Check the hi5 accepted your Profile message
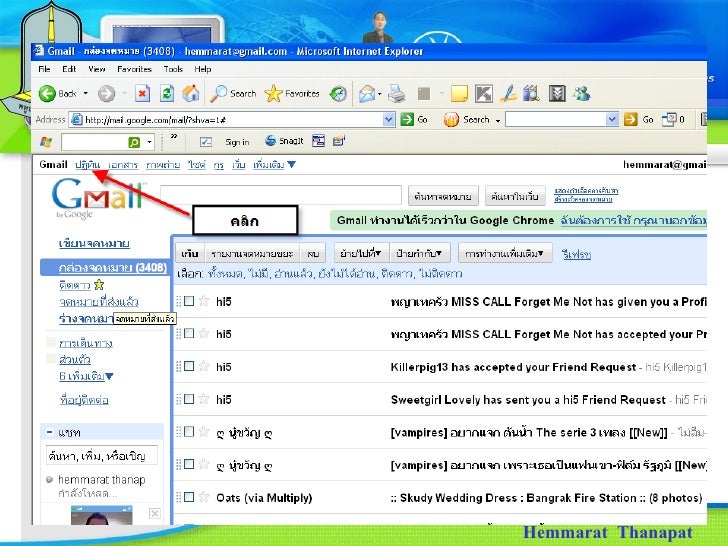 [x=189, y=333]
